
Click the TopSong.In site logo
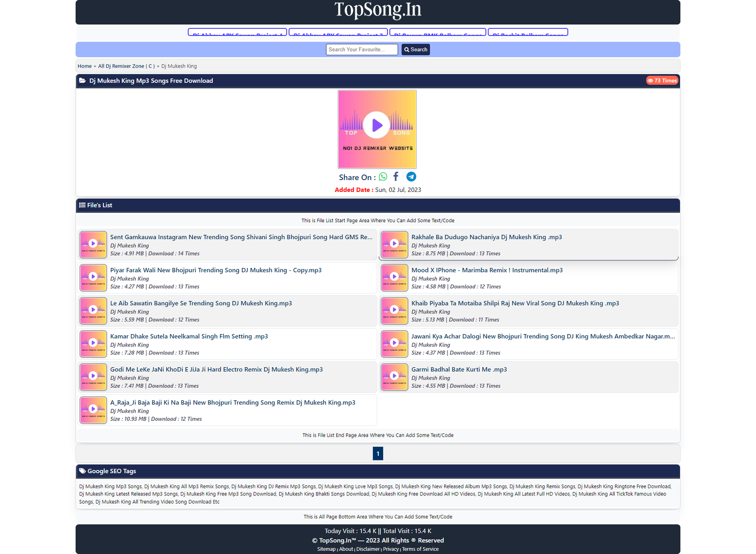point(378,9)
